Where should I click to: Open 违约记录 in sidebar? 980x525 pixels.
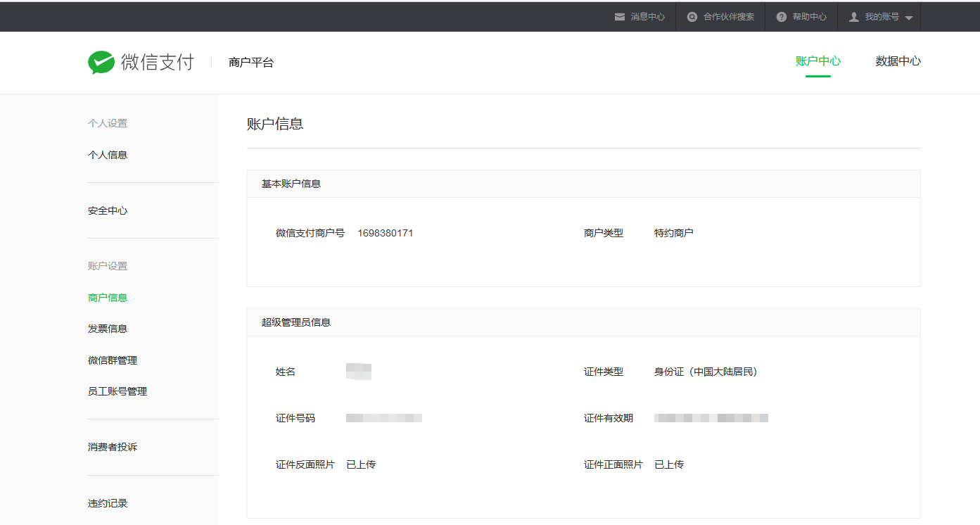[x=108, y=503]
